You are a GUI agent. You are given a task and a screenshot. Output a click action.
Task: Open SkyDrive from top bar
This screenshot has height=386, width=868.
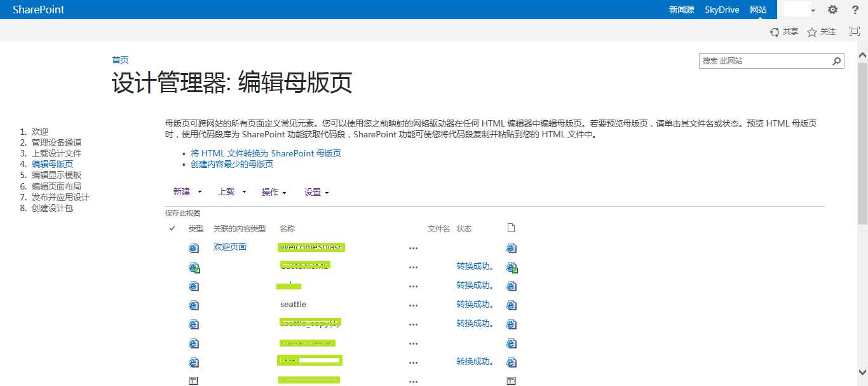[722, 10]
